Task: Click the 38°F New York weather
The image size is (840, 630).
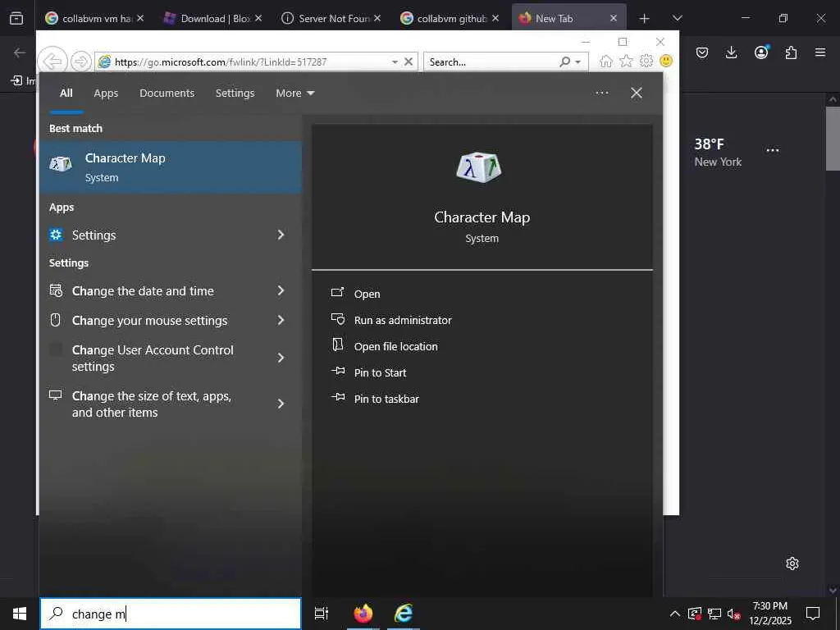Action: (718, 152)
